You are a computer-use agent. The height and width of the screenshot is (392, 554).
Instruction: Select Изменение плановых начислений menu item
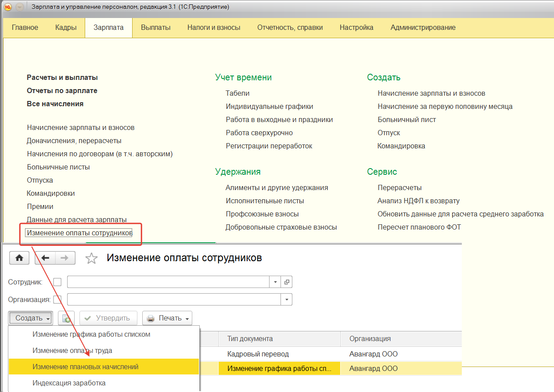tap(86, 367)
